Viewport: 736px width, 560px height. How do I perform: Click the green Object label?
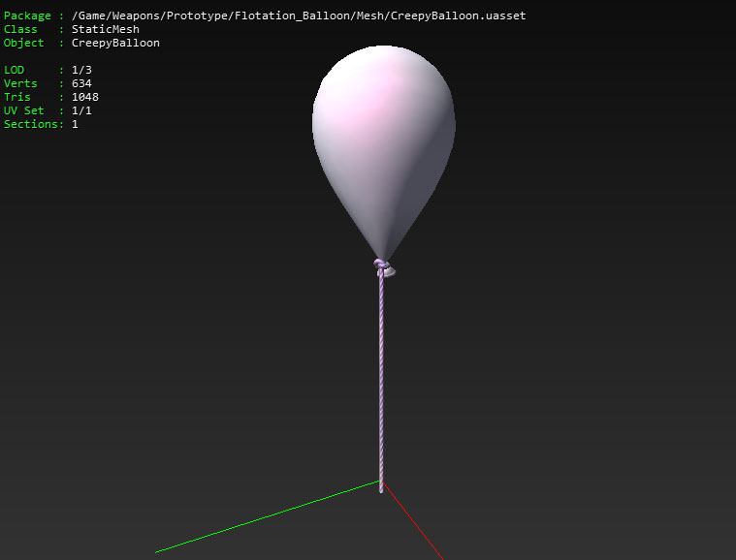(x=24, y=44)
